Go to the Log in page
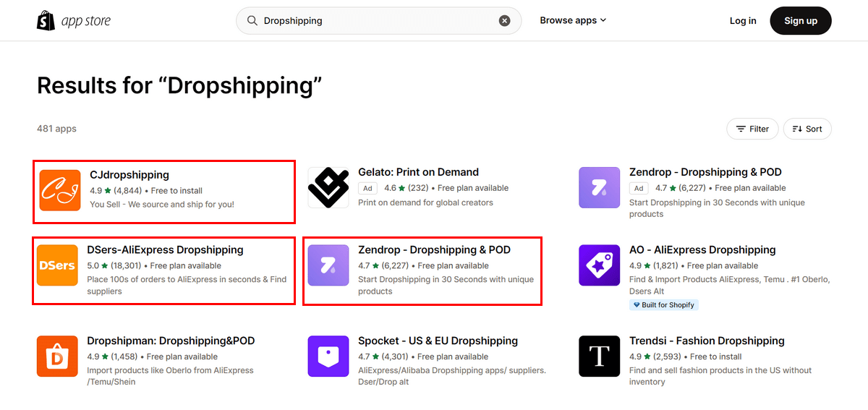This screenshot has height=410, width=868. (743, 20)
